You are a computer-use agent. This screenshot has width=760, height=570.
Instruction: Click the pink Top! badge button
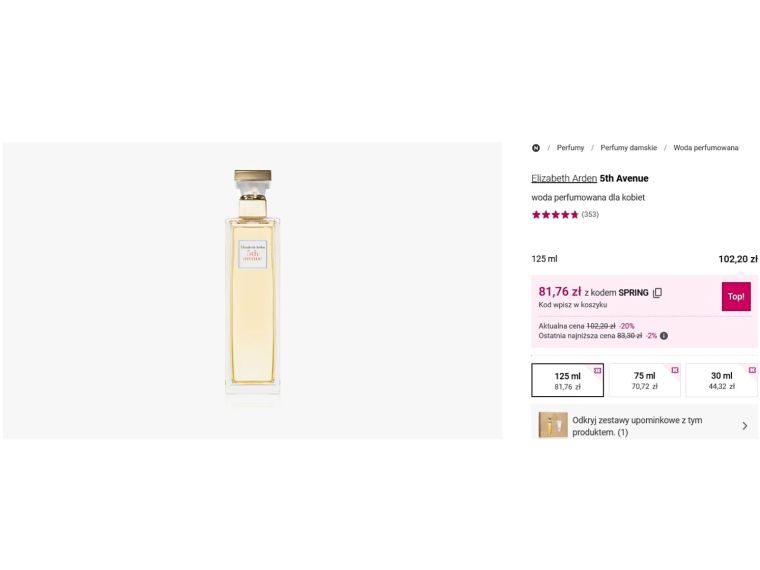click(x=736, y=296)
